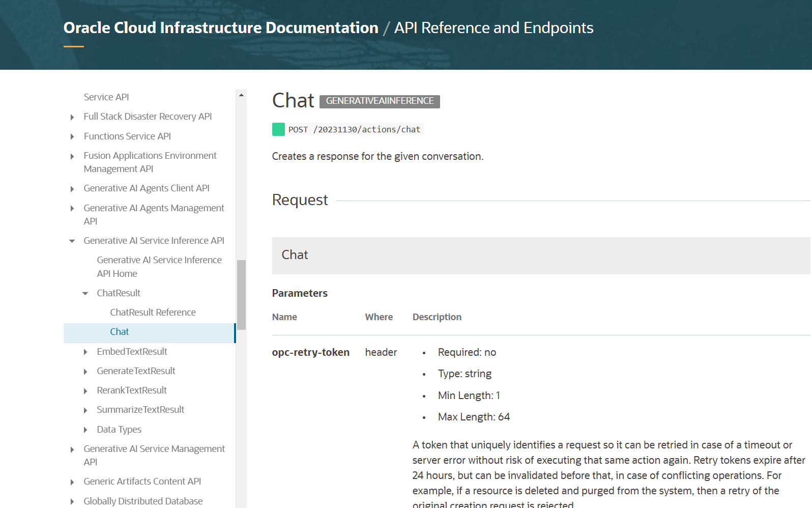
Task: Click the Chat request body header bar
Action: [541, 256]
